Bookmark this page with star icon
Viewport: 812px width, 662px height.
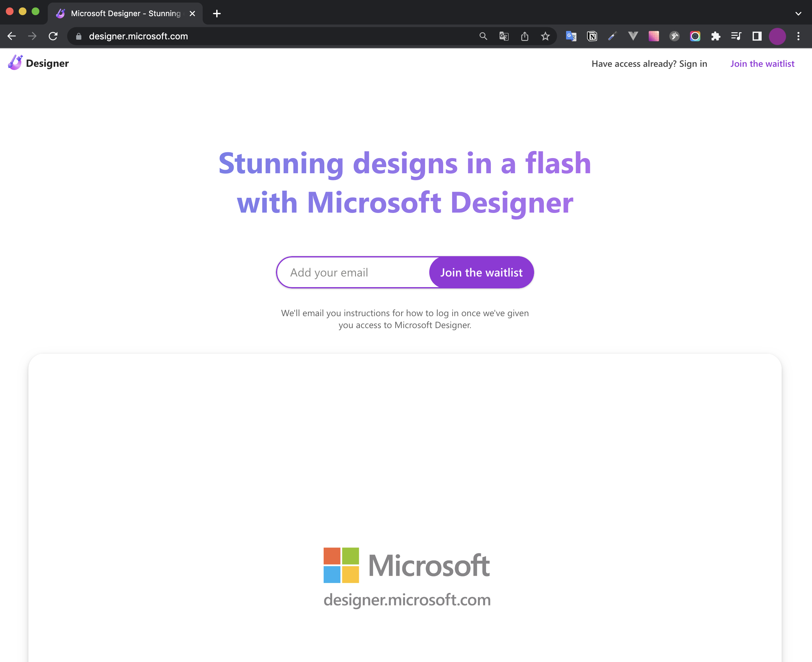[545, 36]
